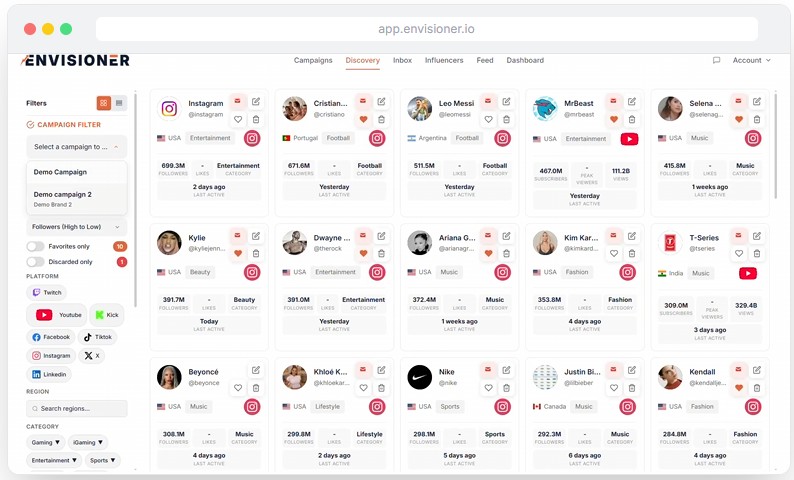794x480 pixels.
Task: Go to the Campaigns tab
Action: point(313,60)
